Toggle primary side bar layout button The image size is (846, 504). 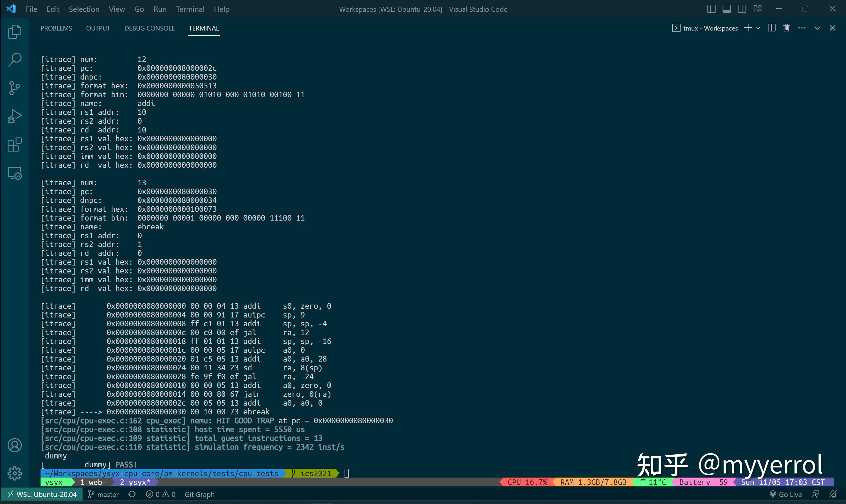pos(711,9)
